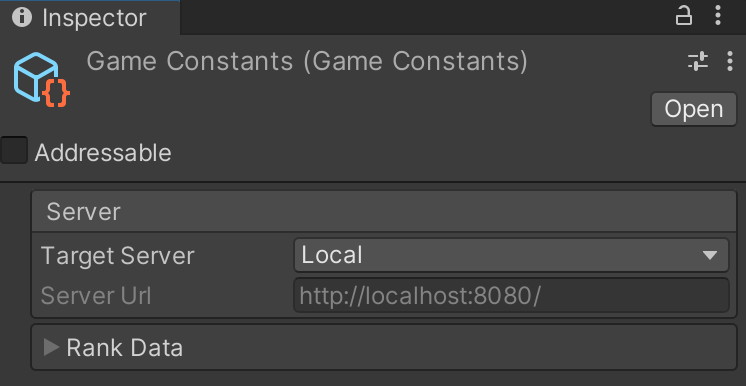Select the Game Constants ScriptableObject cube icon
Viewport: 746px width, 386px height.
(x=36, y=77)
